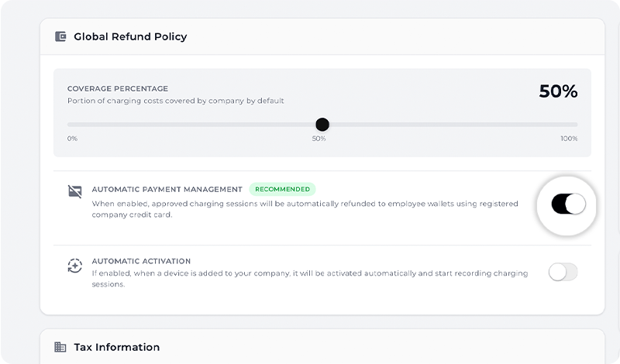Click the slider track left of the handle
620x364 pixels.
coord(194,125)
